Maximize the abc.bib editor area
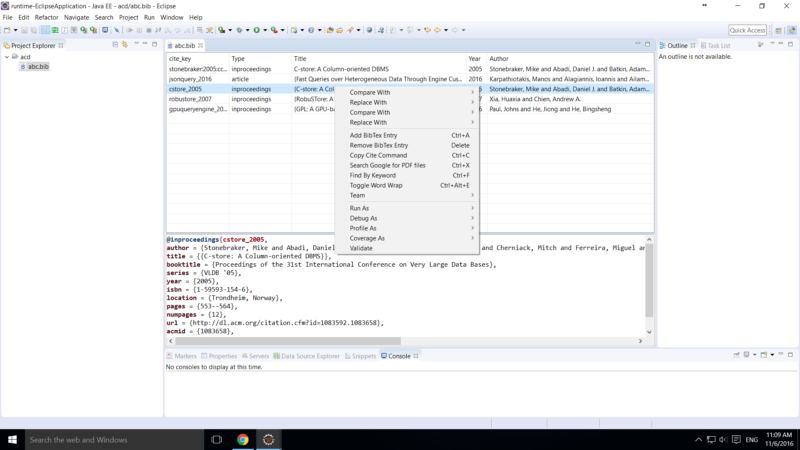Screen dimensions: 800x450 pyautogui.click(x=647, y=44)
